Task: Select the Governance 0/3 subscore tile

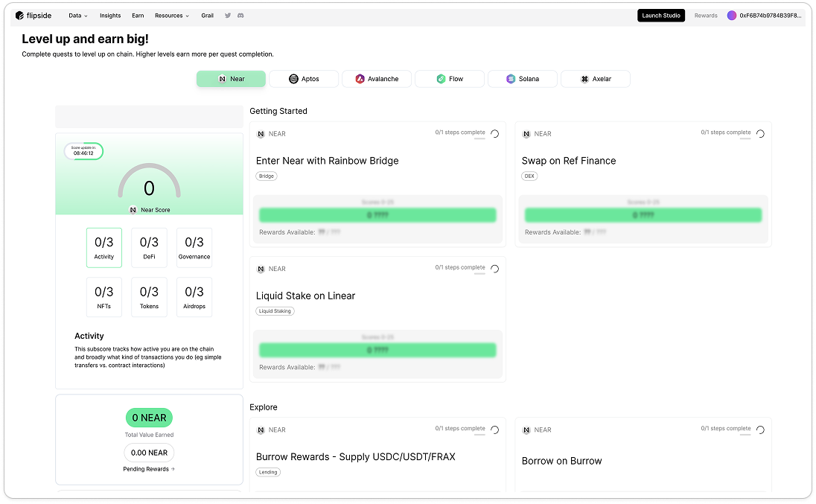Action: (194, 248)
